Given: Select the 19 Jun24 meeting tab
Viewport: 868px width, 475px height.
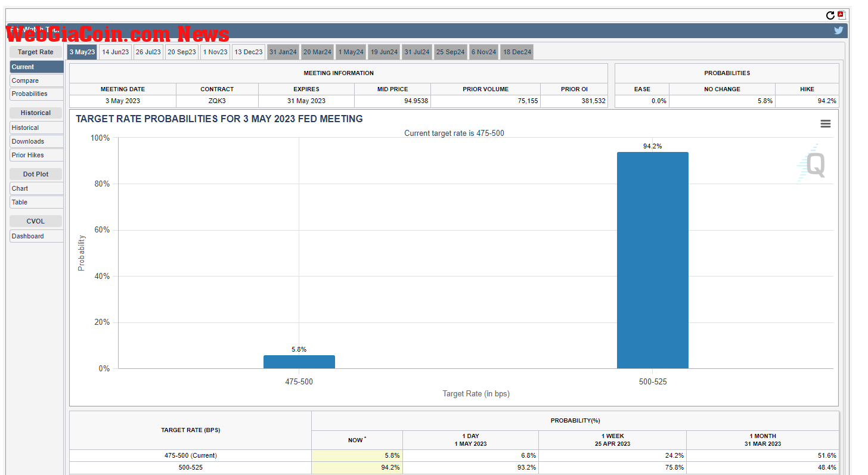Looking at the screenshot, I should [x=384, y=52].
